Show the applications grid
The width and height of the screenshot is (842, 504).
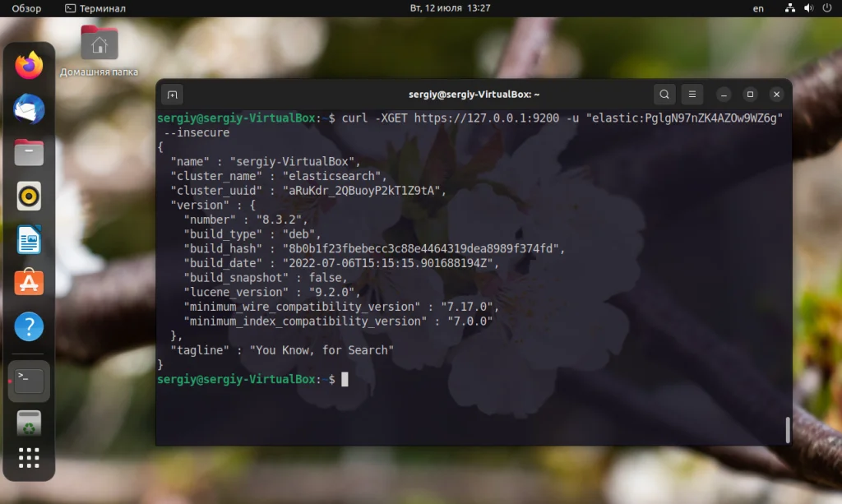(28, 458)
